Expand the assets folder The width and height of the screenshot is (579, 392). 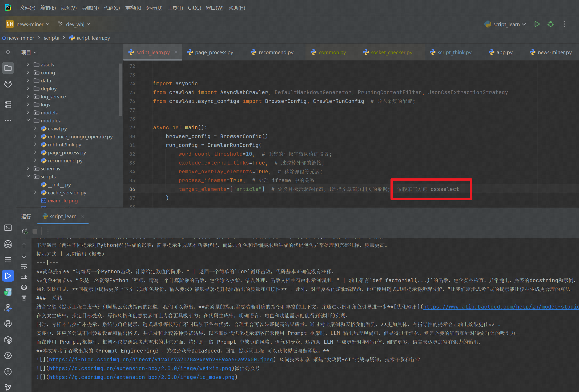coord(28,65)
